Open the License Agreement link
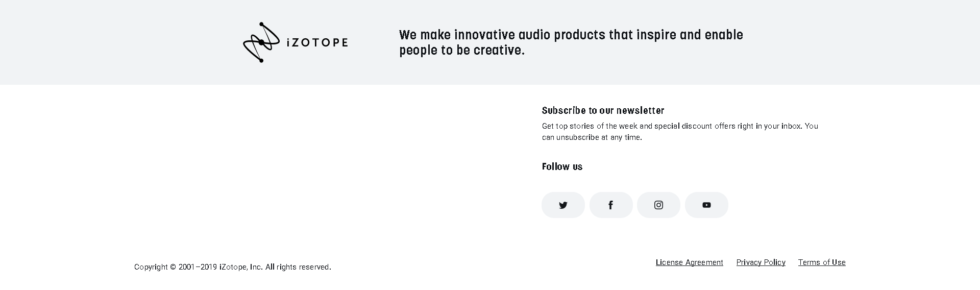The height and width of the screenshot is (290, 980). coord(689,262)
